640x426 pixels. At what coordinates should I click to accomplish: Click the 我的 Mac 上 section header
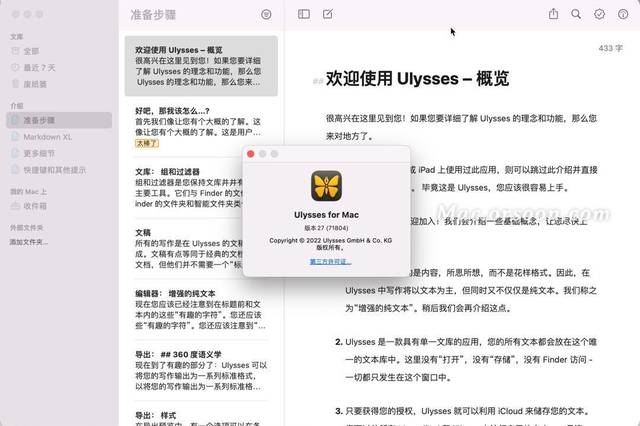pyautogui.click(x=28, y=191)
